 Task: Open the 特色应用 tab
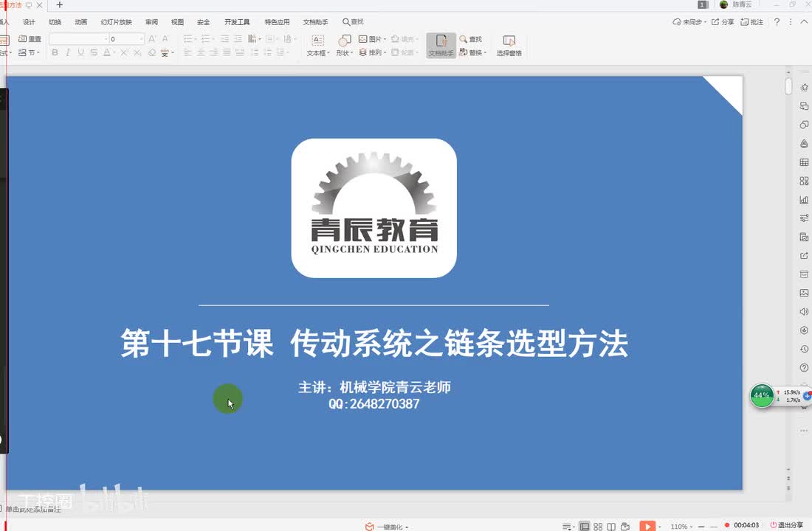coord(277,21)
